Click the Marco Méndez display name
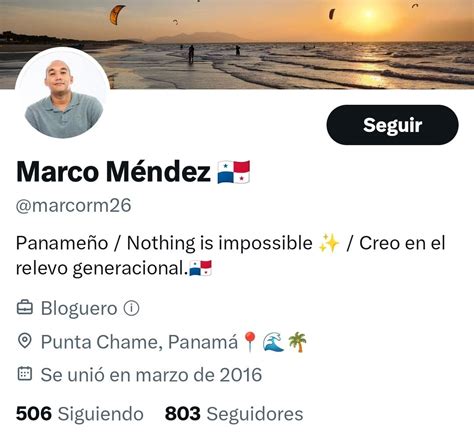The width and height of the screenshot is (474, 438). pos(113,172)
